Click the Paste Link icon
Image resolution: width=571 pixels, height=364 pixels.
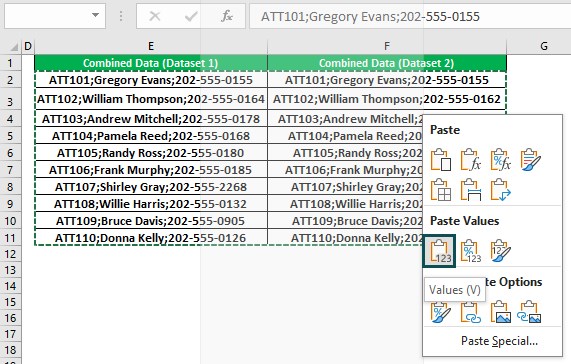click(470, 312)
